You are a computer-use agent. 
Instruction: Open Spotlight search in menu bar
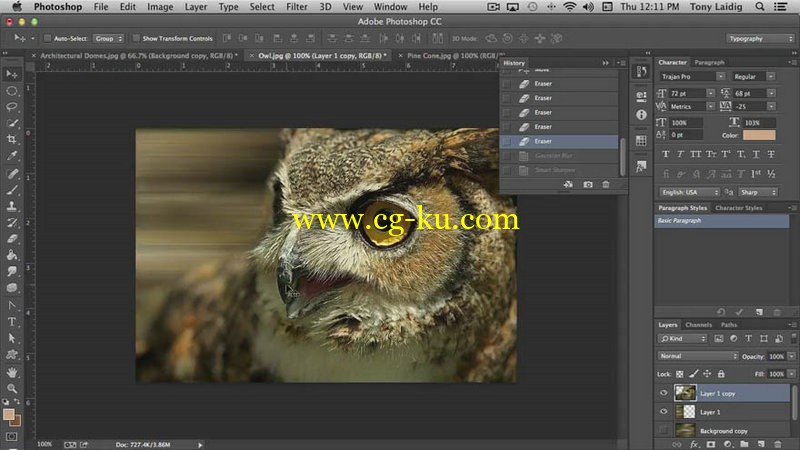tap(760, 7)
